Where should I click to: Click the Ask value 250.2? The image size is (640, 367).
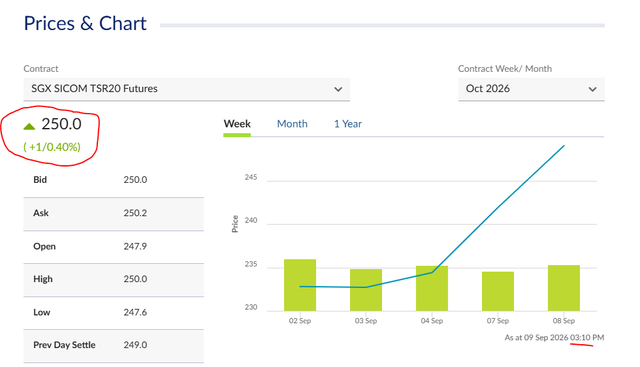coord(135,213)
